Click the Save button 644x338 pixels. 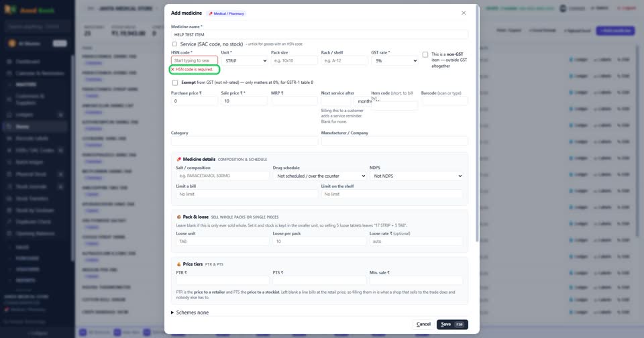[x=452, y=325]
